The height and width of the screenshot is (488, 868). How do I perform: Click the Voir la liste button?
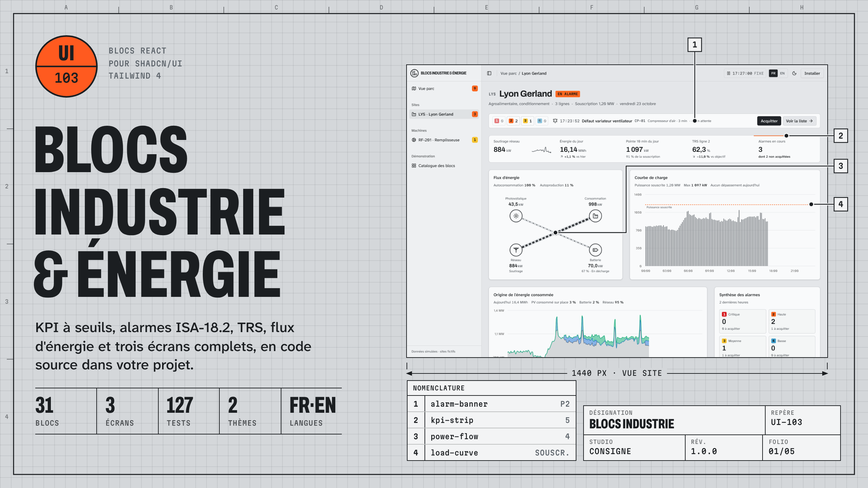click(799, 121)
